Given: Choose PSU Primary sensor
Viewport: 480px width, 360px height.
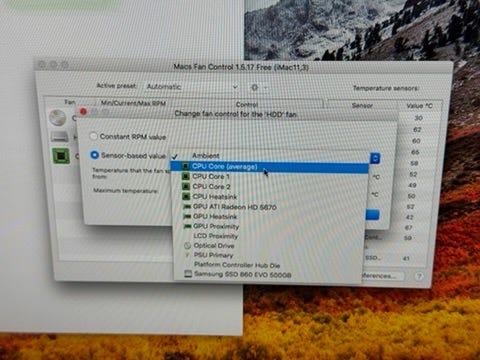Looking at the screenshot, I should (x=269, y=255).
